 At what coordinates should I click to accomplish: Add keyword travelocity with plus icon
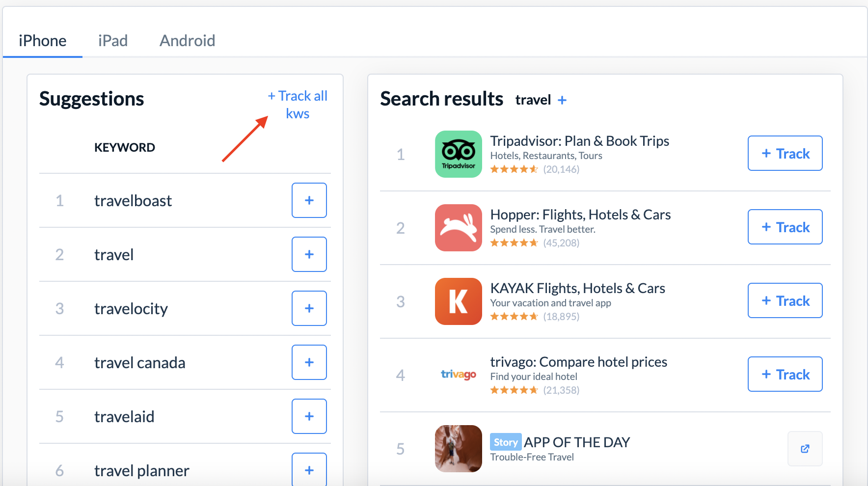(309, 308)
